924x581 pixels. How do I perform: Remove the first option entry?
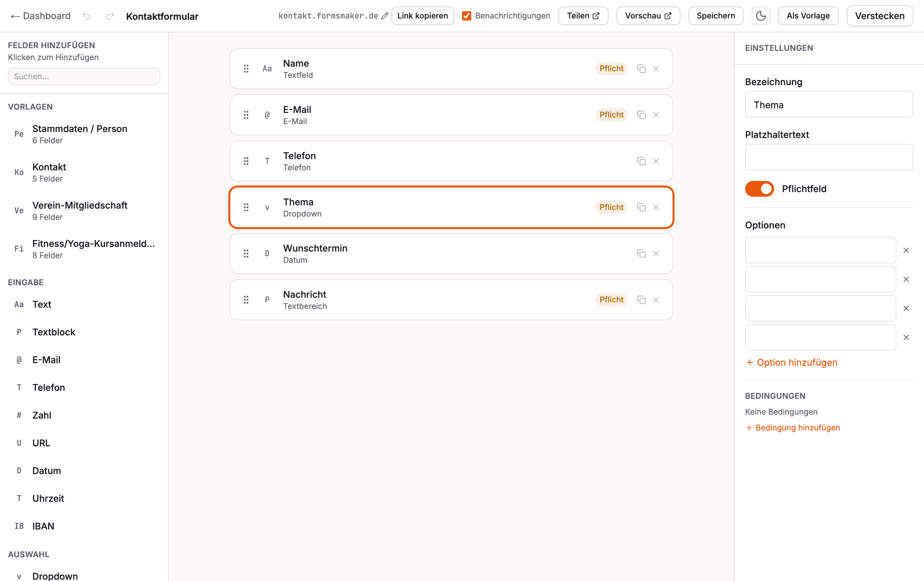[906, 250]
